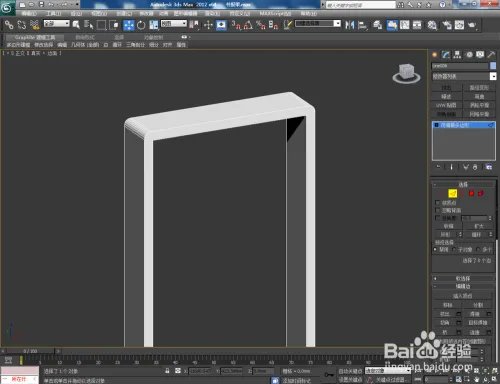500x384 pixels.
Task: Click the object color swatch
Action: coord(493,66)
